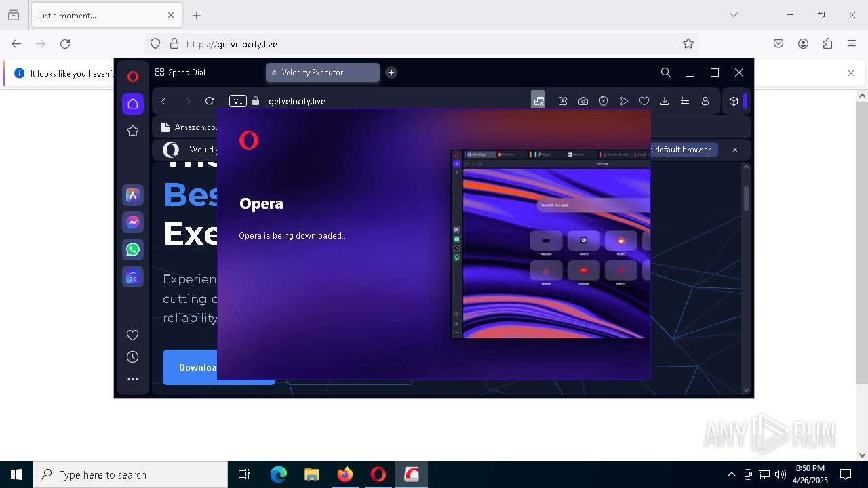Bookmark this page with the Firefox star
The height and width of the screenshot is (488, 868).
[688, 44]
